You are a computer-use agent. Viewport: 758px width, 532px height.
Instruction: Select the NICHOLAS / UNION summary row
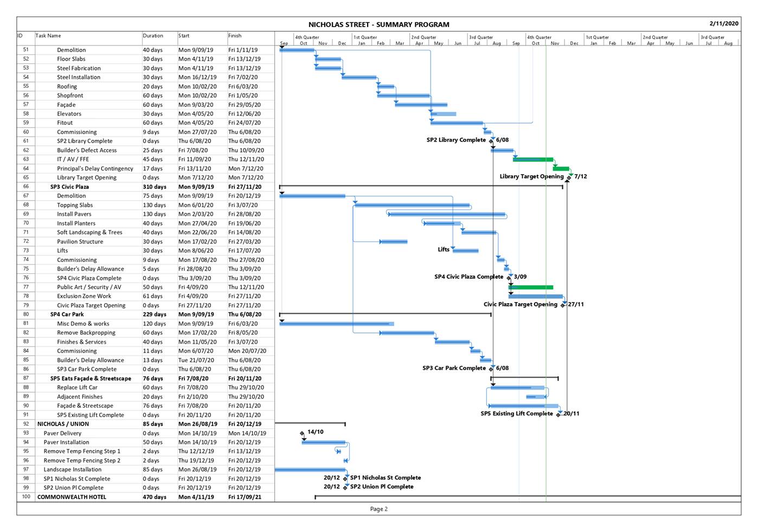click(63, 424)
